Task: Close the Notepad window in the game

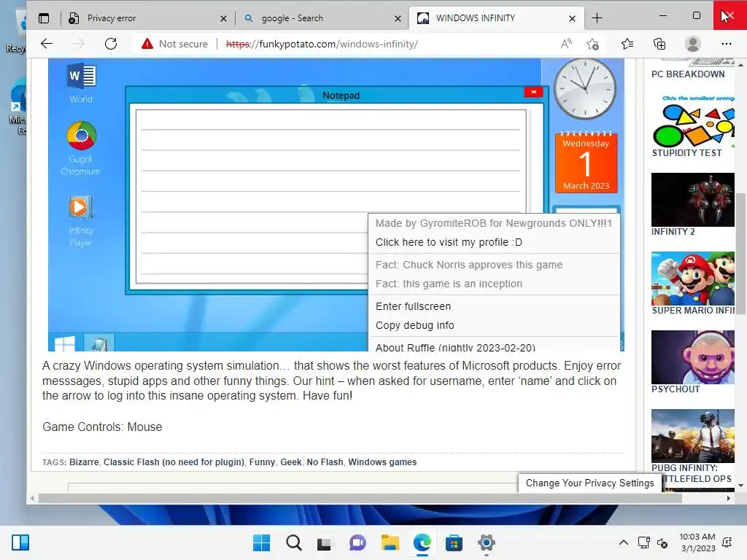Action: (533, 92)
